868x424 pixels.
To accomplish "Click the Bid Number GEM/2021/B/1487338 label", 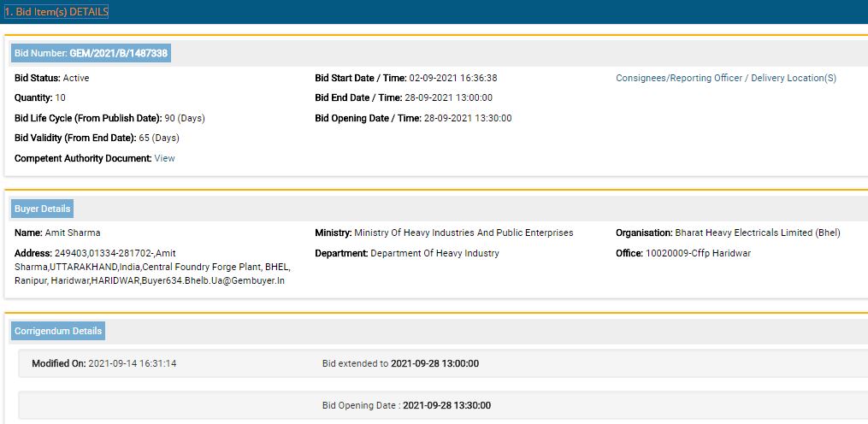I will [x=91, y=53].
